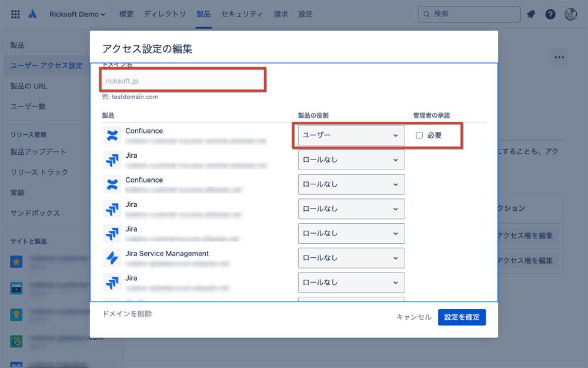Open the ロールなし dropdown for the second Confluence
The width and height of the screenshot is (588, 368).
pyautogui.click(x=352, y=184)
